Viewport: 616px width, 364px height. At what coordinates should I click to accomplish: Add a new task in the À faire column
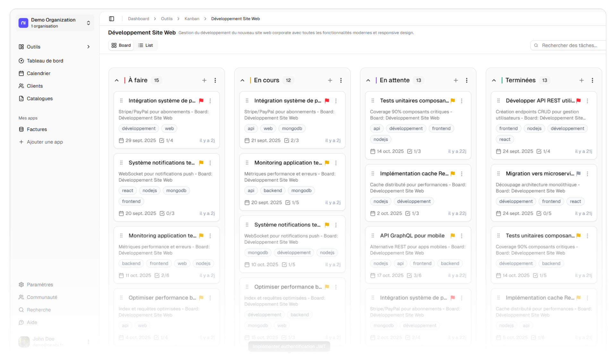(x=204, y=80)
